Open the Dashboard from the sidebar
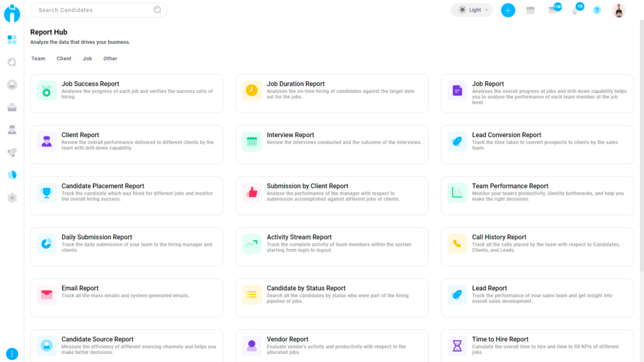644x362 pixels. (x=11, y=40)
